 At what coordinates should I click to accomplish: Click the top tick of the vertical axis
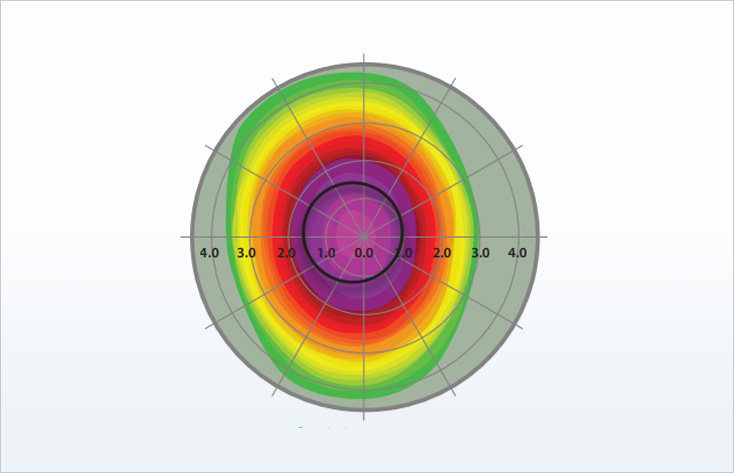(x=364, y=58)
